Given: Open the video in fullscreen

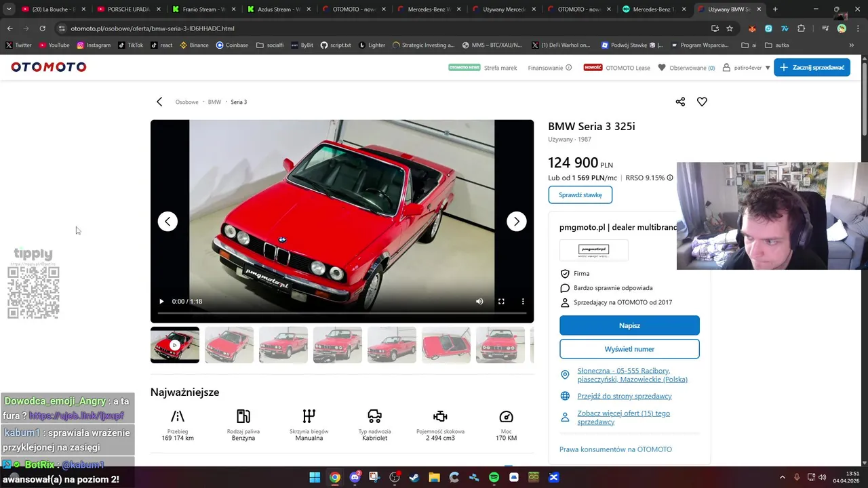Looking at the screenshot, I should click(501, 302).
